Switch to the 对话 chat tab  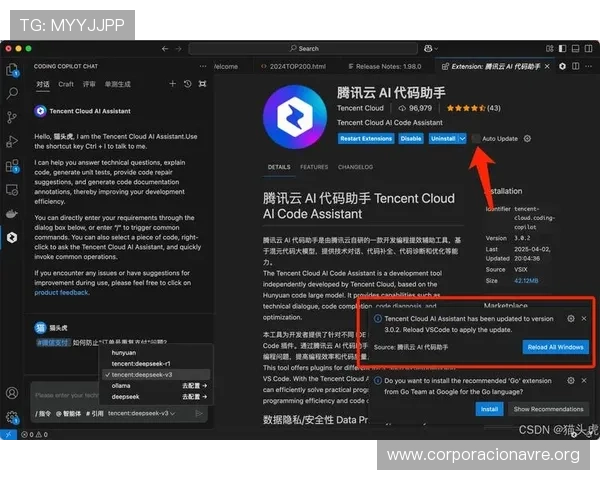(42, 84)
